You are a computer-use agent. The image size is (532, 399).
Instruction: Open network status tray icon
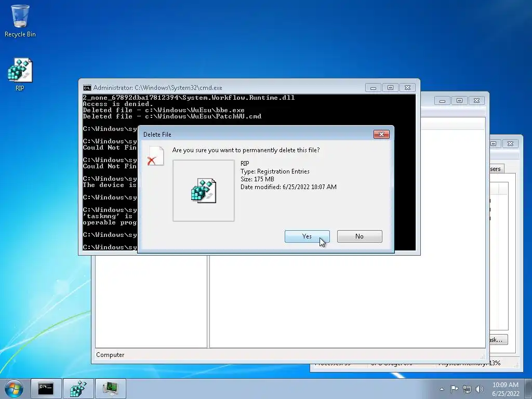[x=467, y=389]
